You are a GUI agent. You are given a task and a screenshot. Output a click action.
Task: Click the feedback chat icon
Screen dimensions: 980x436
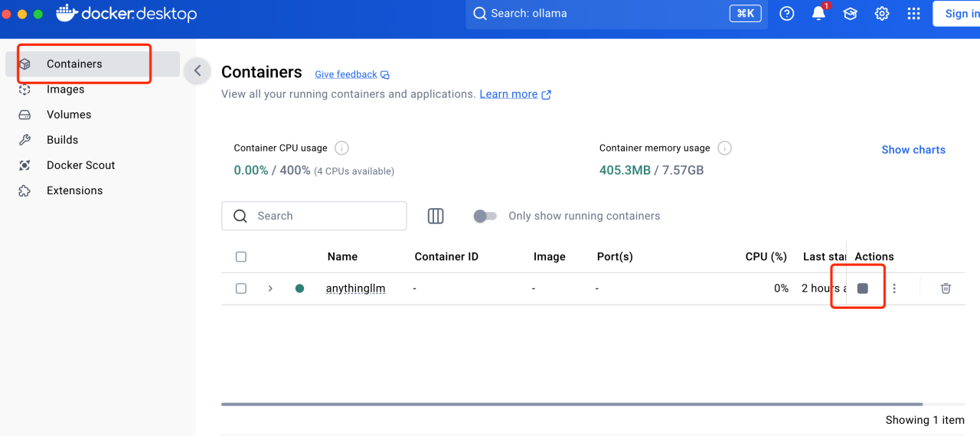pyautogui.click(x=385, y=75)
